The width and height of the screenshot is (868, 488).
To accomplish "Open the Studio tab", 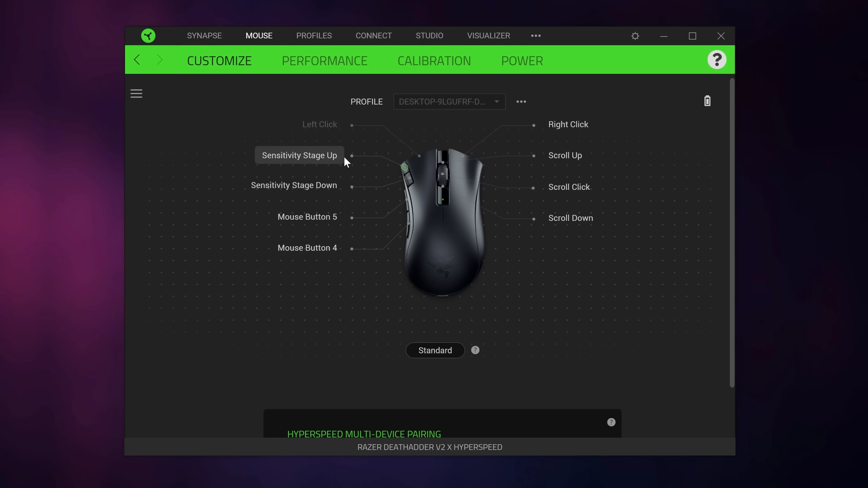I will [429, 36].
